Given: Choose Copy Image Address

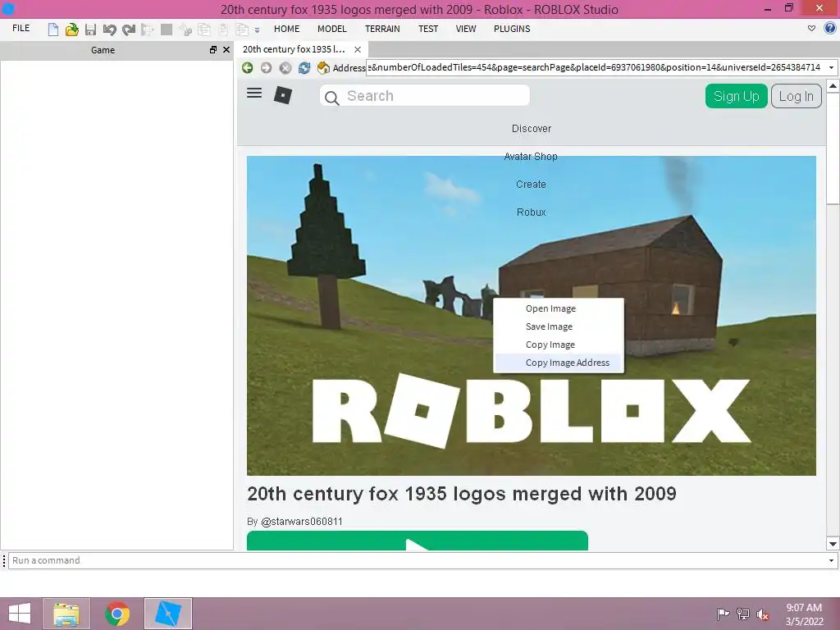Looking at the screenshot, I should (x=558, y=363).
